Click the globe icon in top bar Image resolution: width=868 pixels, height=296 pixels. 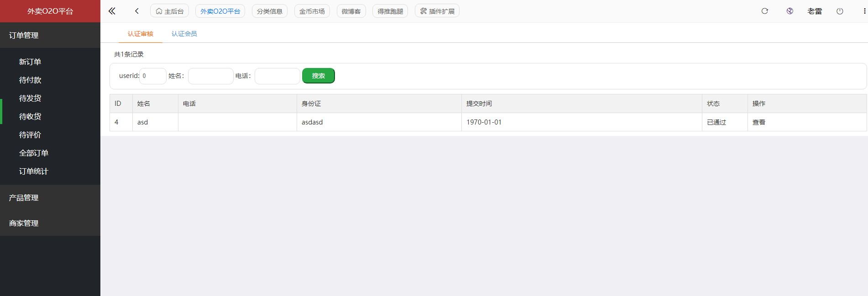point(790,11)
